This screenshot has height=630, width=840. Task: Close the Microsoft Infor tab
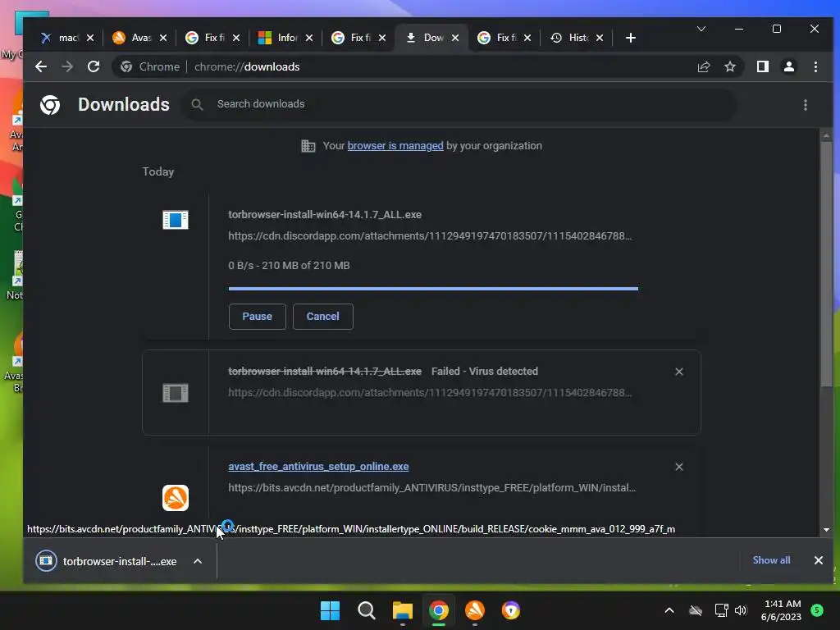click(308, 38)
